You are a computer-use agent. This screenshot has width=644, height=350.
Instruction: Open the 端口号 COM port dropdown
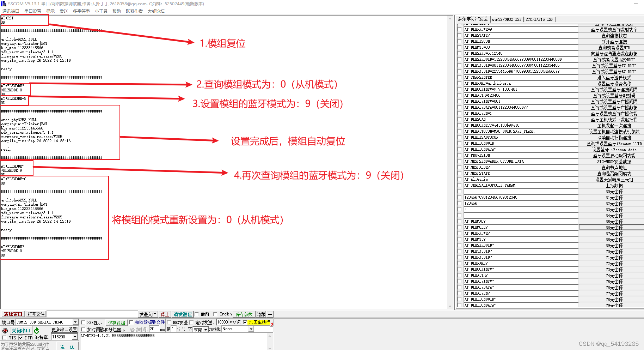pos(75,322)
